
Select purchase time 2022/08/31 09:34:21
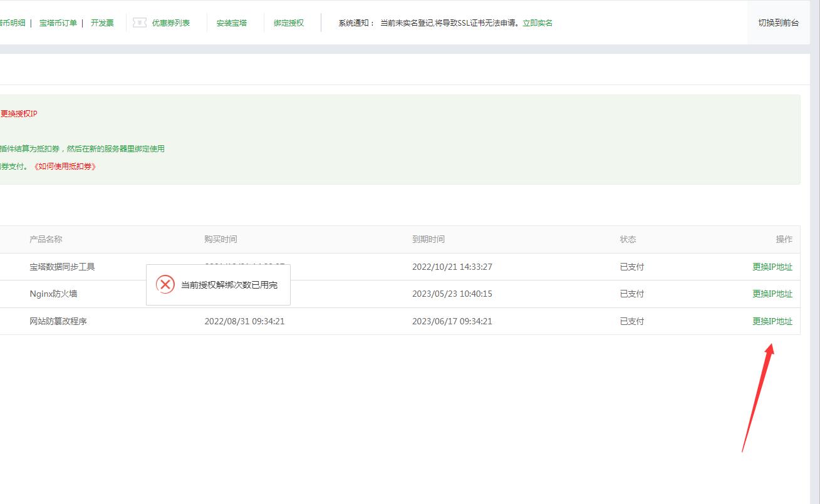pos(244,321)
